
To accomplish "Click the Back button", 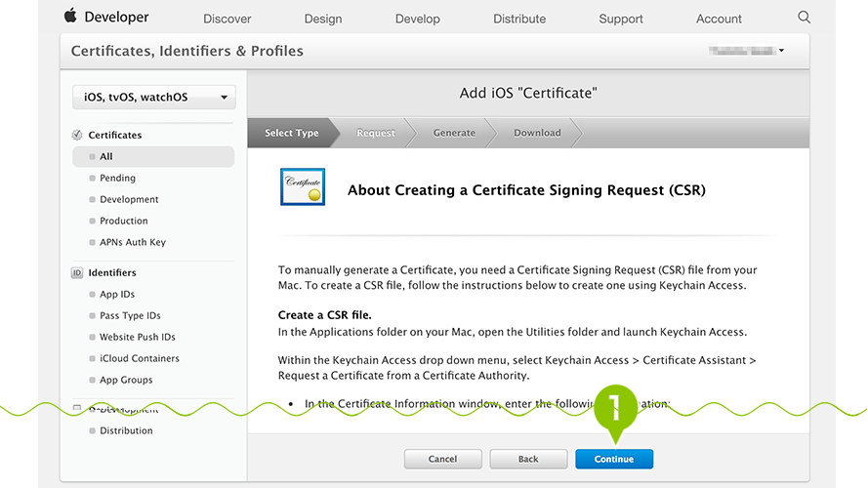I will click(528, 459).
